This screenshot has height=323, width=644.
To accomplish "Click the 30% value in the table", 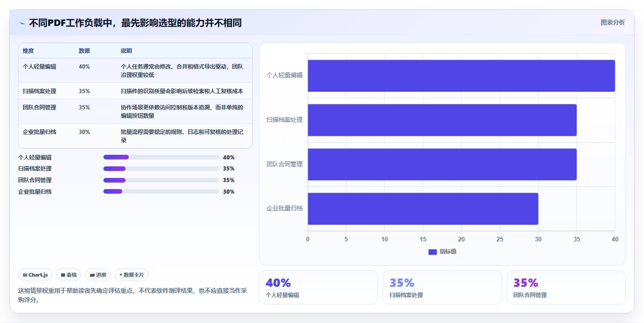I will coord(84,132).
